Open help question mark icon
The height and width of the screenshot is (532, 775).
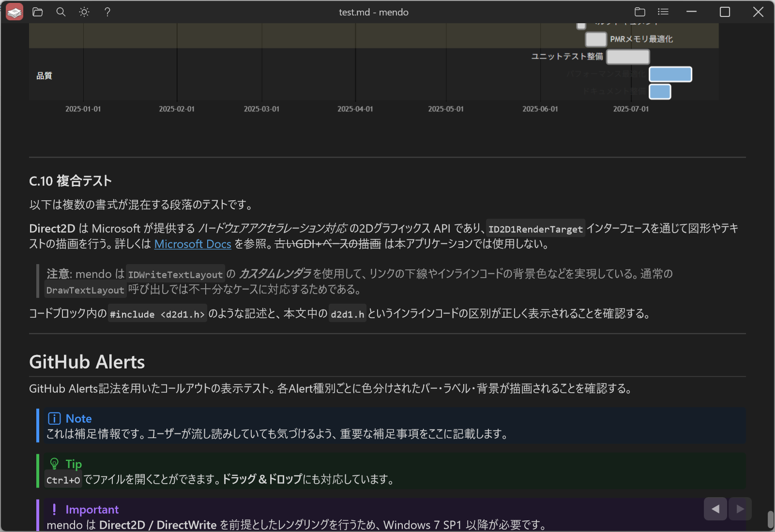coord(107,12)
